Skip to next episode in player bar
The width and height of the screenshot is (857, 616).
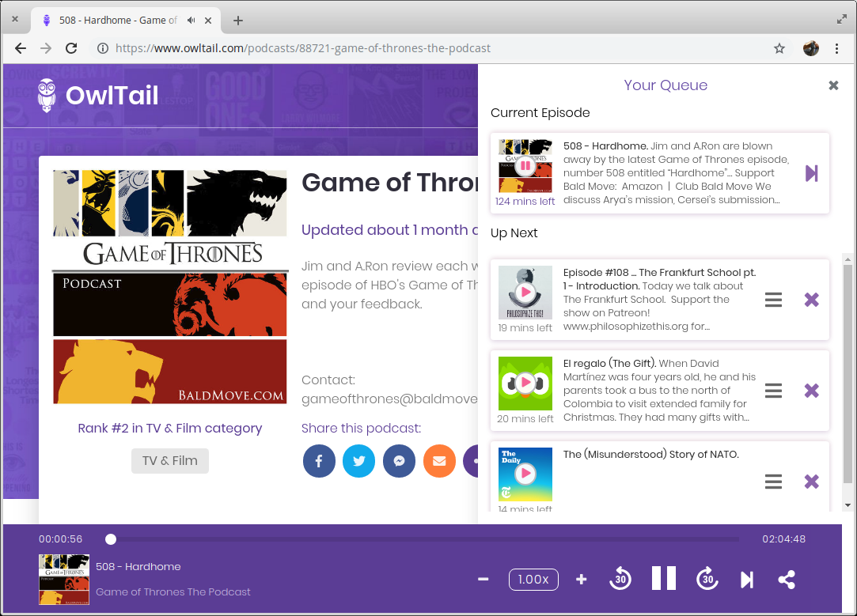click(x=747, y=580)
